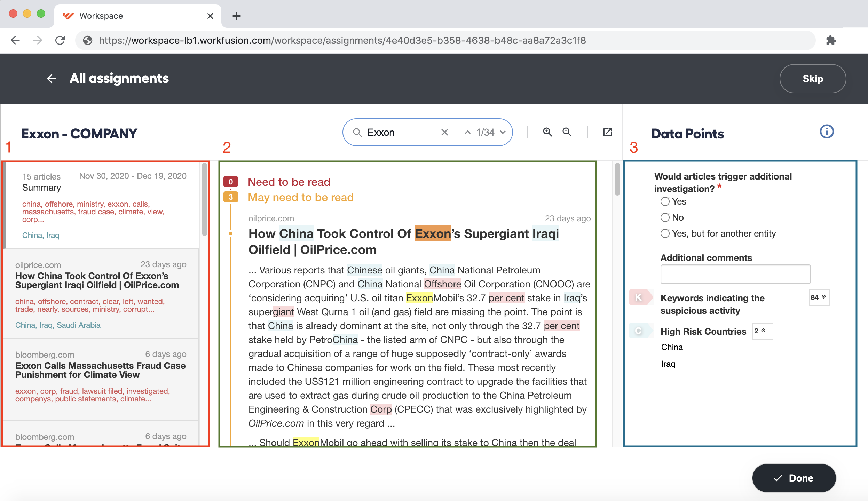Viewport: 868px width, 501px height.
Task: Zoom out of the article text
Action: [567, 132]
